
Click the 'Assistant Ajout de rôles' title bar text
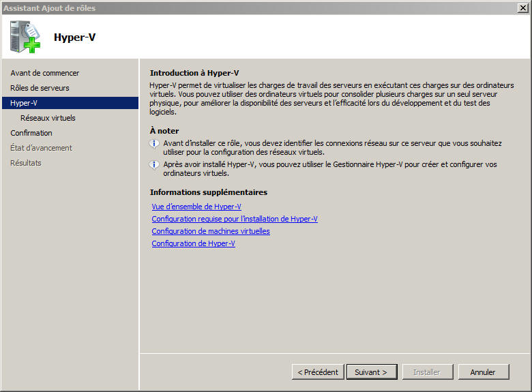pyautogui.click(x=50, y=8)
